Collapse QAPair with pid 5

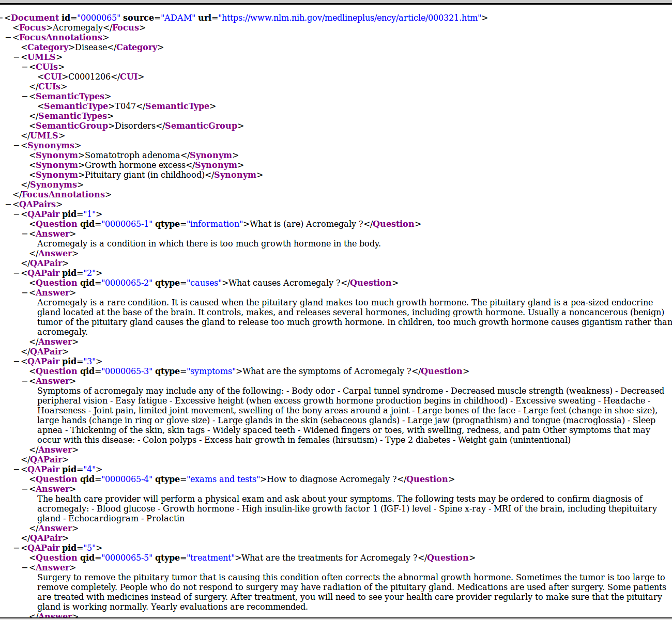(17, 548)
